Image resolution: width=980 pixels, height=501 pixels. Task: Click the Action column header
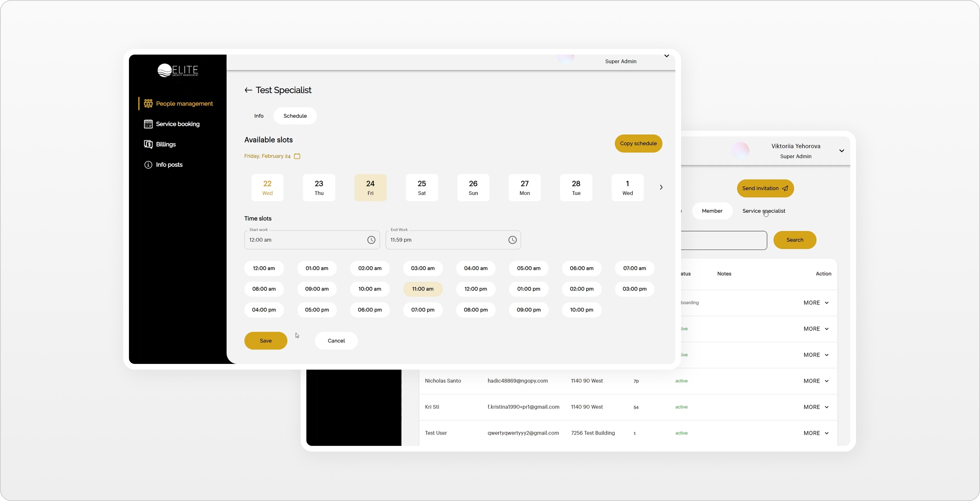823,274
